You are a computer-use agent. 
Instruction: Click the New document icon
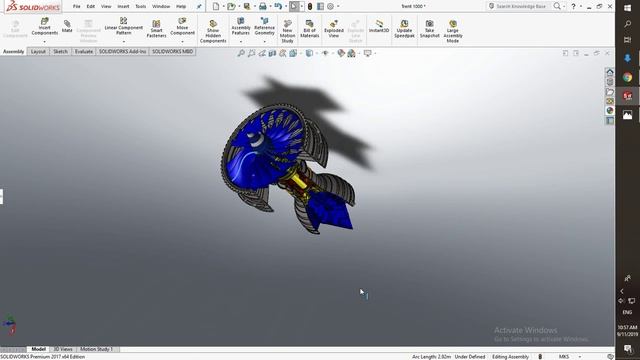coord(216,6)
